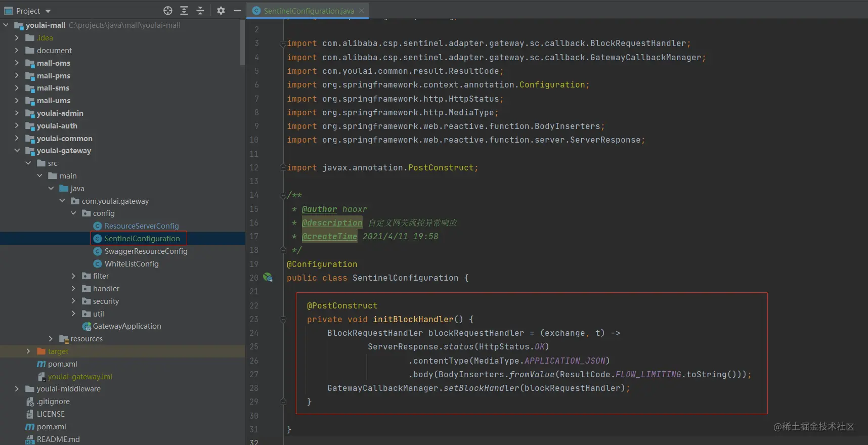Screen dimensions: 868x445
Task: Expand the filter package
Action: [x=73, y=276]
